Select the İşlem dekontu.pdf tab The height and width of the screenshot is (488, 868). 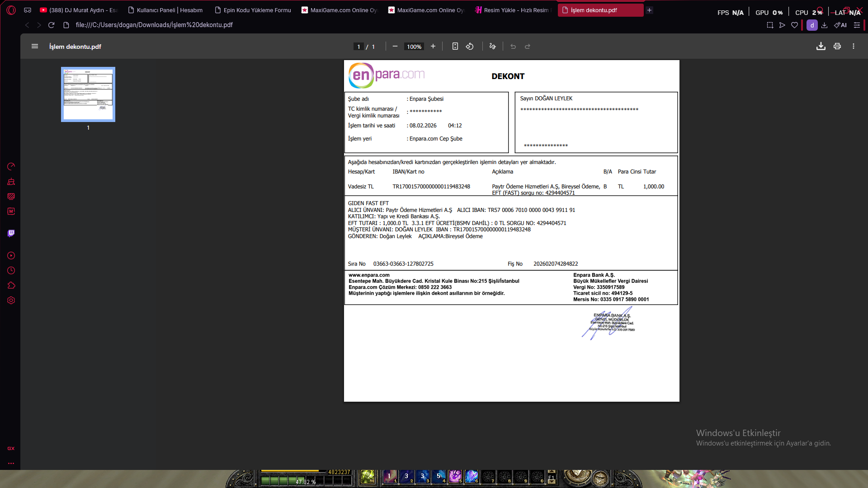point(600,10)
